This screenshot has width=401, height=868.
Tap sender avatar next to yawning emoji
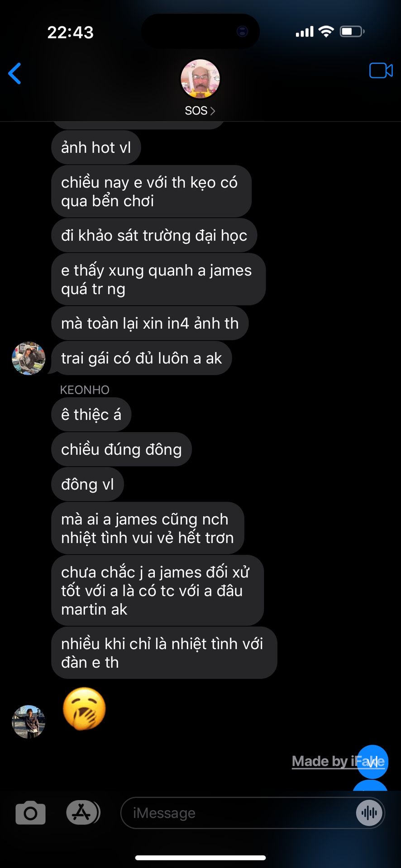point(29,722)
